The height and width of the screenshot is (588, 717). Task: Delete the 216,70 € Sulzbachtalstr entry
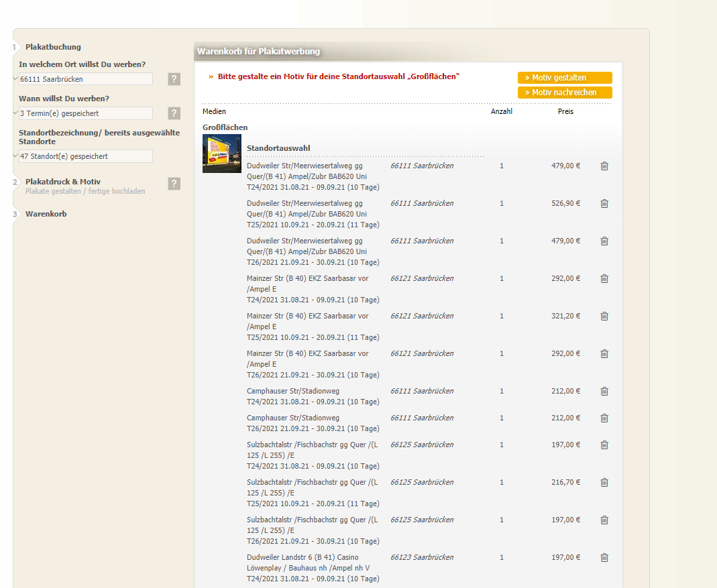604,483
